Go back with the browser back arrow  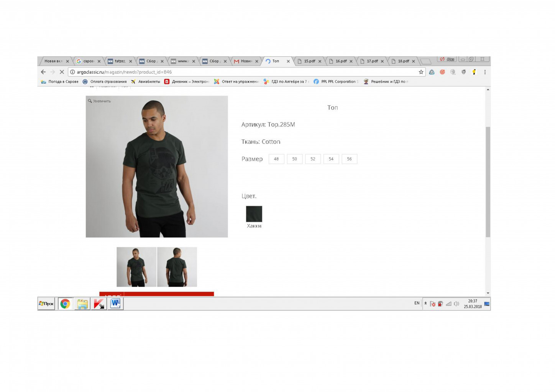pyautogui.click(x=43, y=72)
